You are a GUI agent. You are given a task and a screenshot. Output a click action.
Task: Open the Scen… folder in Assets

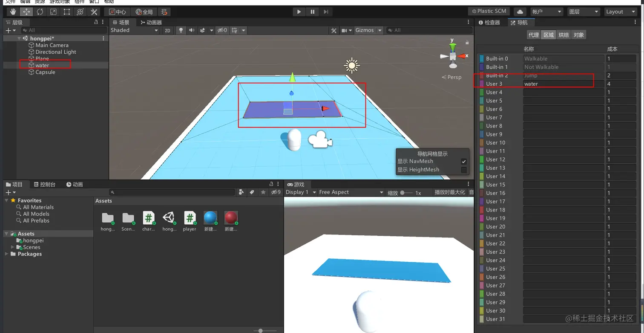[128, 222]
